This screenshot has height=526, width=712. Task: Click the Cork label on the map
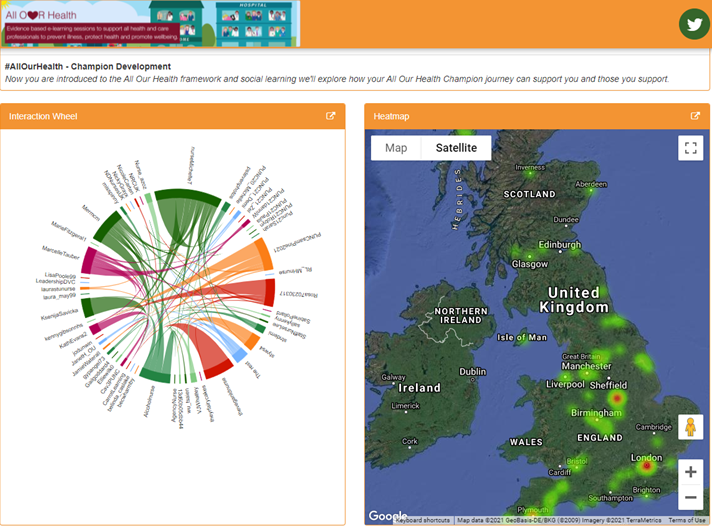410,441
